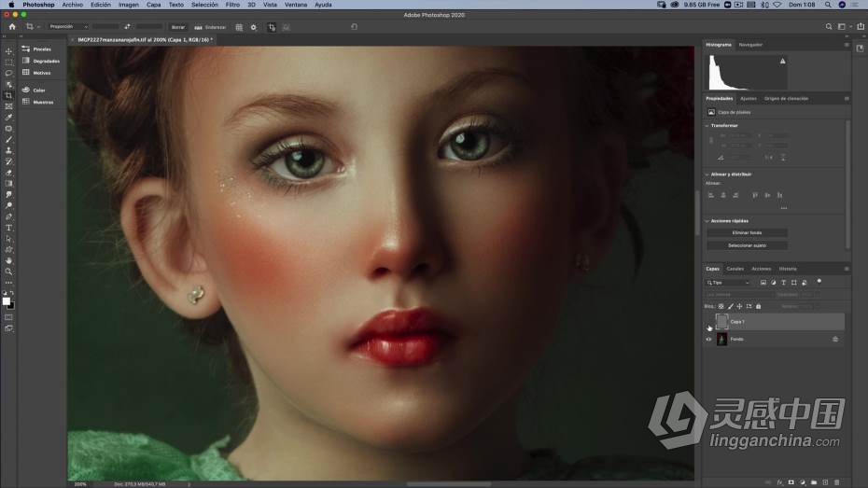Image resolution: width=868 pixels, height=488 pixels.
Task: Open the Proporción ratio dropdown
Action: tap(69, 26)
